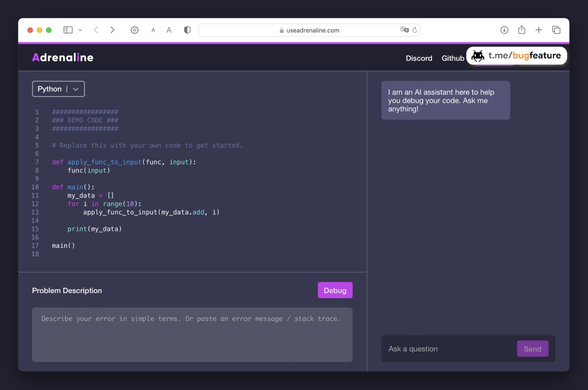
Task: Click the 'for i in range(10):' line
Action: tap(104, 204)
